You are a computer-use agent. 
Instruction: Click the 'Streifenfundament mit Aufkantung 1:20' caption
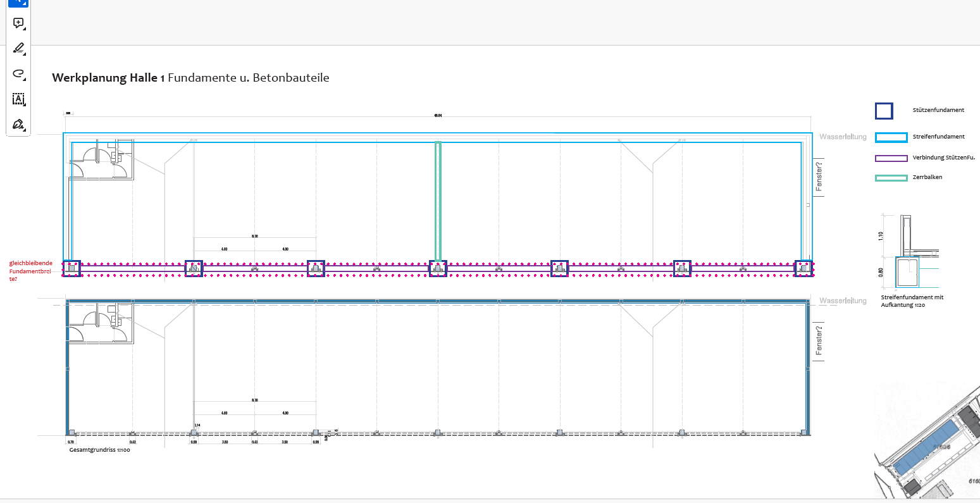pyautogui.click(x=912, y=301)
